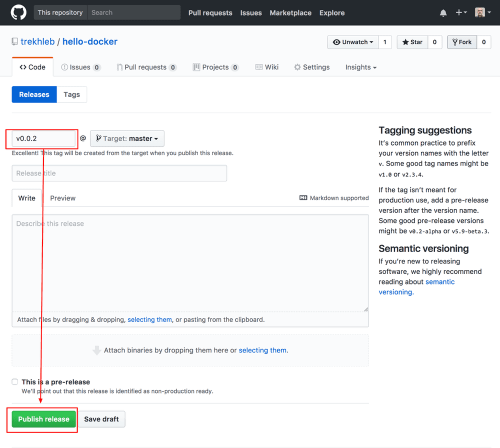
Task: Click 'selecting them' link for attaching binaries
Action: (x=263, y=350)
